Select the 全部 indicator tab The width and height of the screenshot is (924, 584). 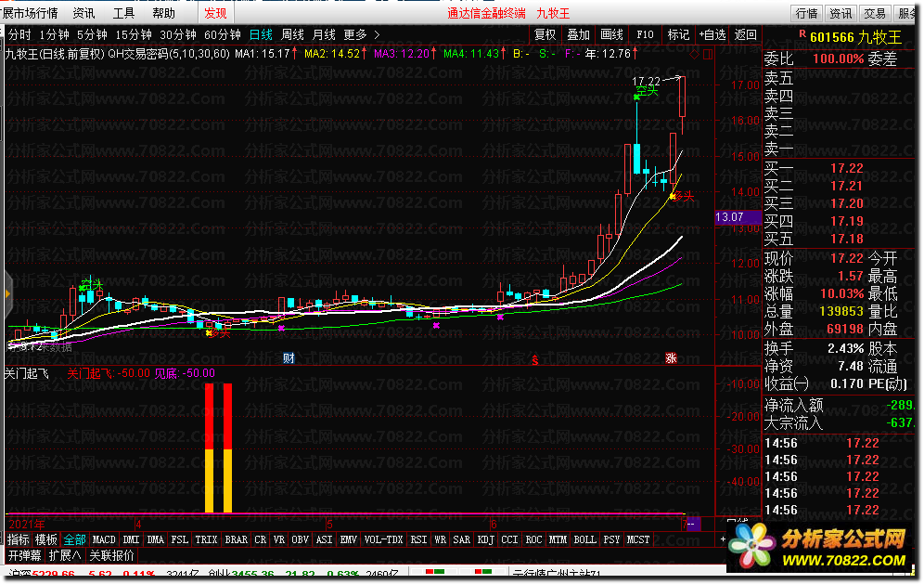tap(75, 539)
